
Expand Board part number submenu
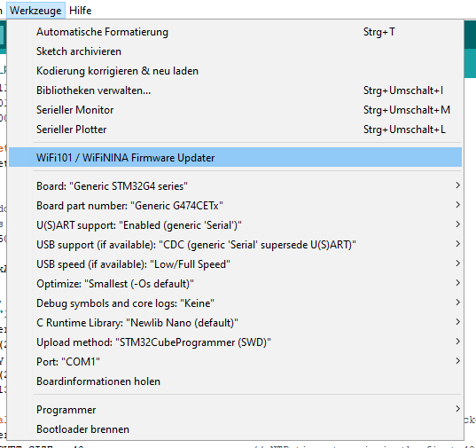(x=235, y=206)
